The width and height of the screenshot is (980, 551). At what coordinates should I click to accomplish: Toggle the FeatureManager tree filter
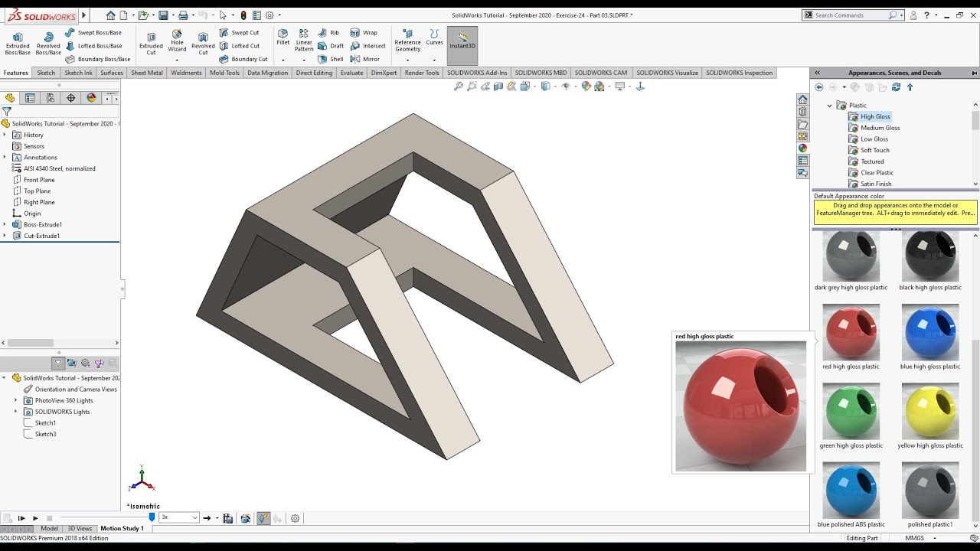click(7, 111)
